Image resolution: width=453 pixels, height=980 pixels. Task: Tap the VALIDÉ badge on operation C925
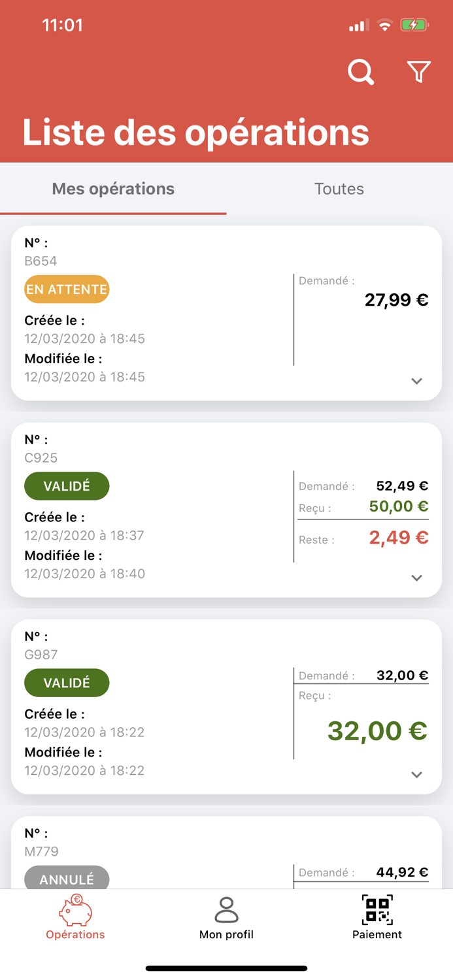67,486
